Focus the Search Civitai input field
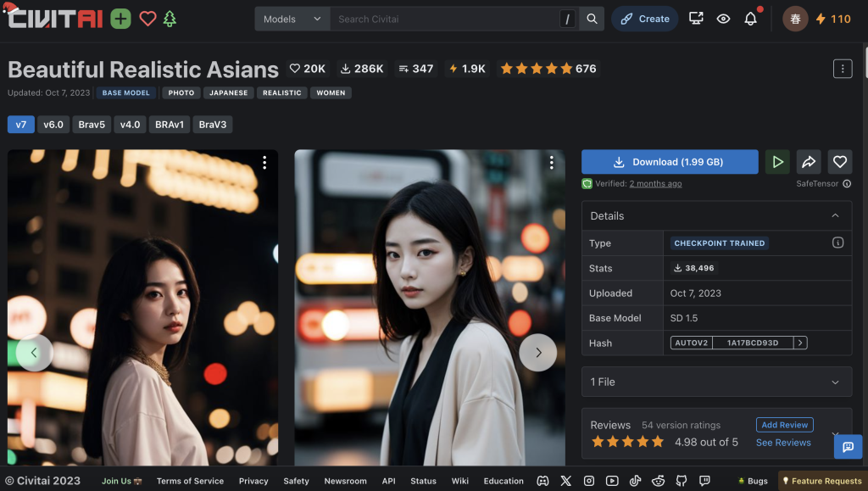This screenshot has width=868, height=491. click(x=445, y=19)
